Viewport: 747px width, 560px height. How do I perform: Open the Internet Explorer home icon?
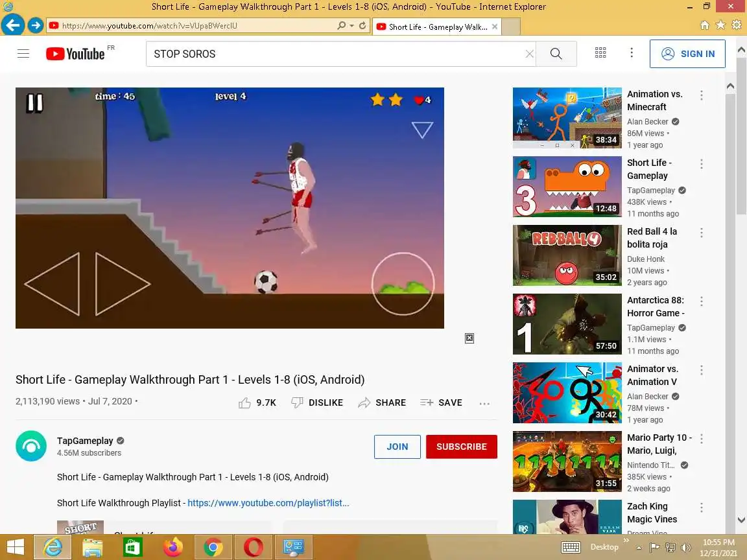tap(705, 25)
